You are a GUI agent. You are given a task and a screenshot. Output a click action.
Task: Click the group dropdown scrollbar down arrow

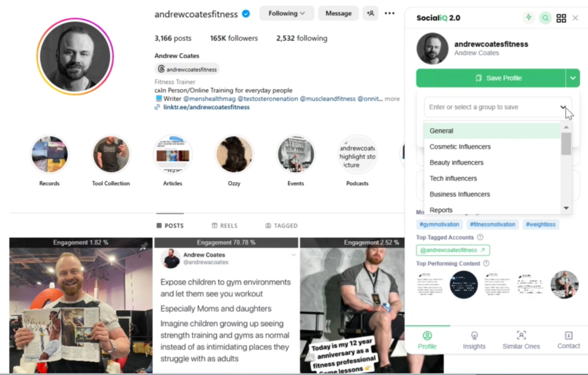click(x=566, y=209)
